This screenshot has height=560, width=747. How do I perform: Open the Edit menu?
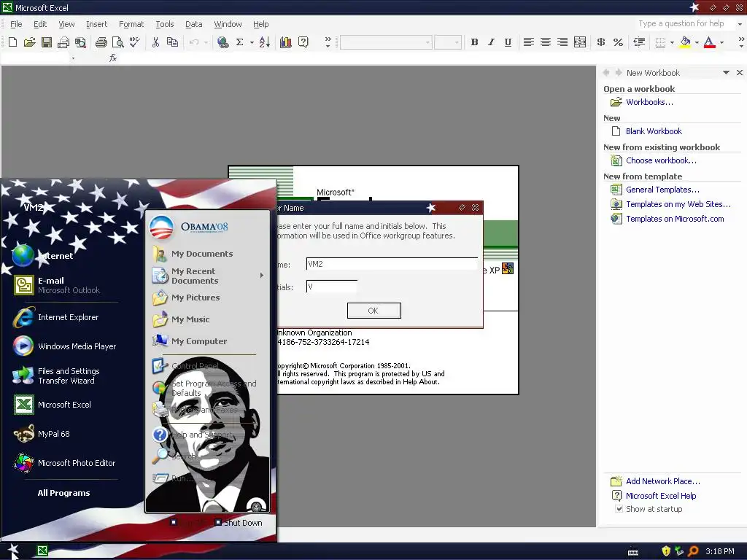(40, 24)
